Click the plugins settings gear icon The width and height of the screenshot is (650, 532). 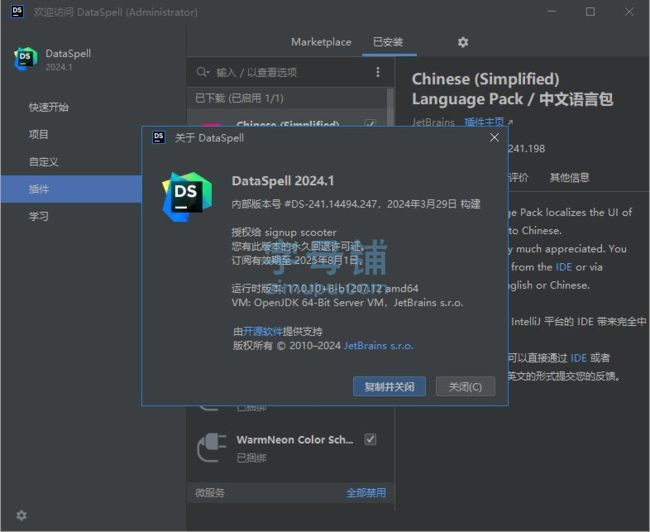click(463, 42)
